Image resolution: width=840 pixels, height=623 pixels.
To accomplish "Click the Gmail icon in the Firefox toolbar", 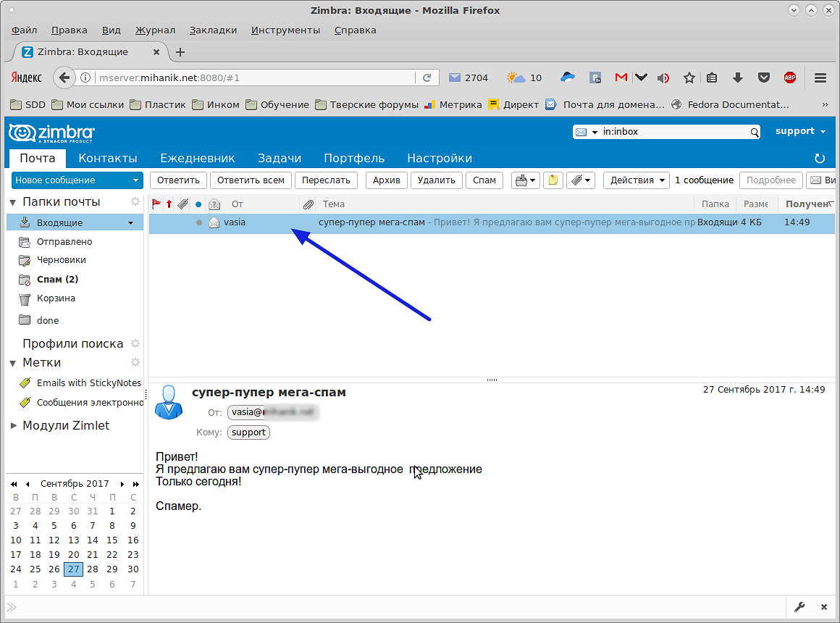I will pyautogui.click(x=621, y=78).
